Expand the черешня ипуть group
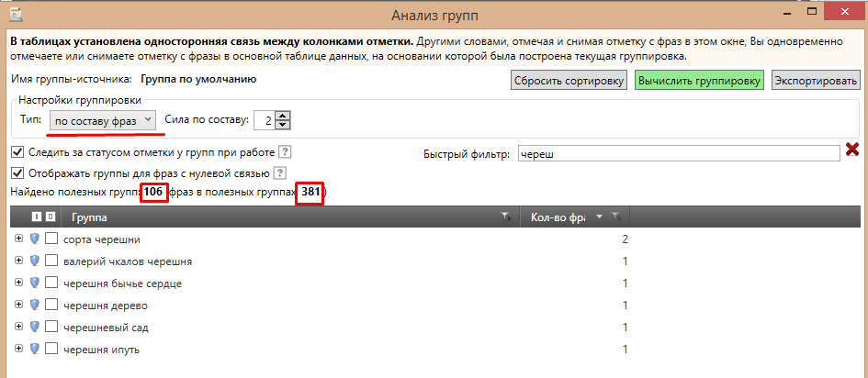This screenshot has width=868, height=378. [18, 349]
